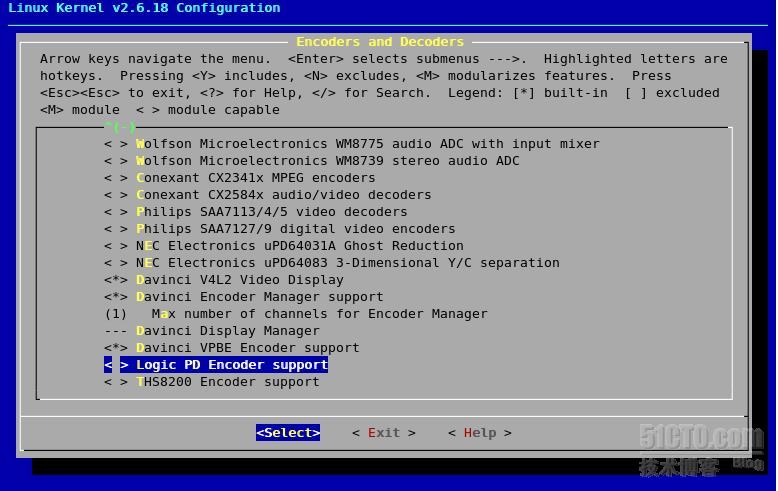Click the Select button
This screenshot has width=778, height=491.
288,432
